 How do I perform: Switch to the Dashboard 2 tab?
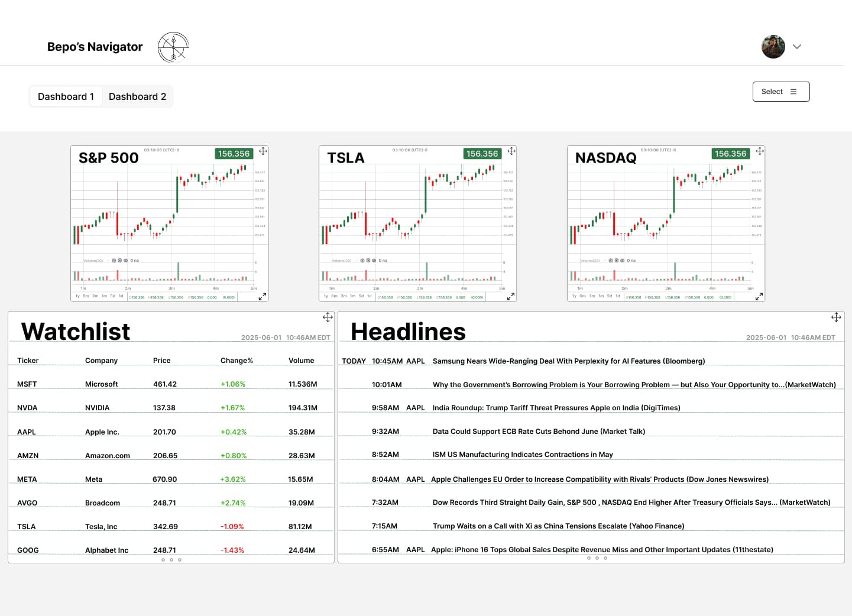(x=137, y=96)
